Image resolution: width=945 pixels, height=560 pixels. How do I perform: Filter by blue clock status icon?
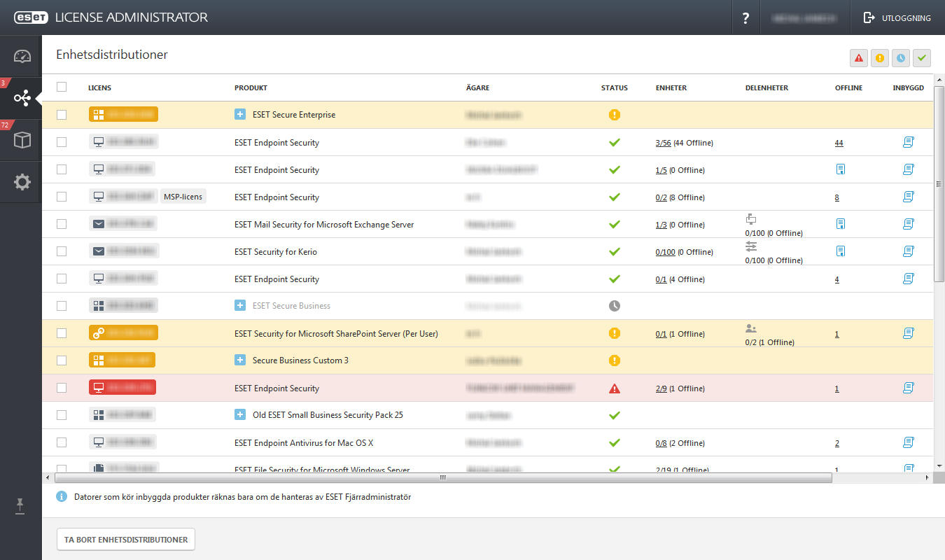[x=901, y=58]
